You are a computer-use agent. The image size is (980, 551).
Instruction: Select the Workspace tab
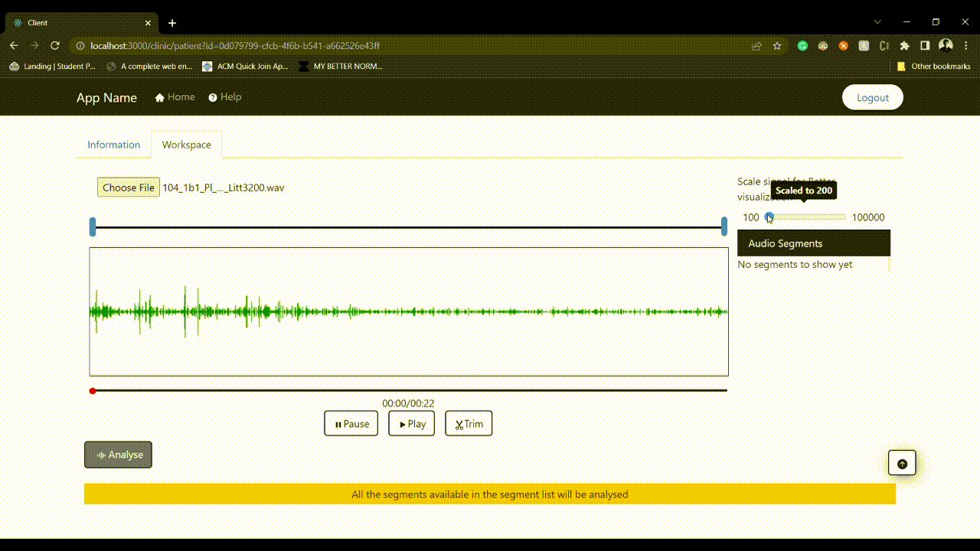pos(186,145)
